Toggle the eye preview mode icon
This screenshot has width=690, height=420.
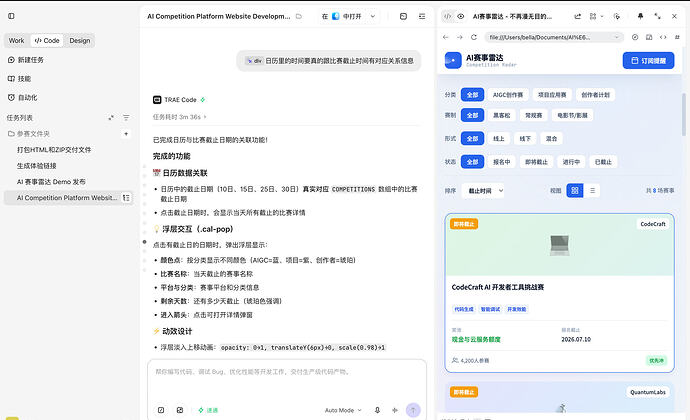pyautogui.click(x=460, y=16)
